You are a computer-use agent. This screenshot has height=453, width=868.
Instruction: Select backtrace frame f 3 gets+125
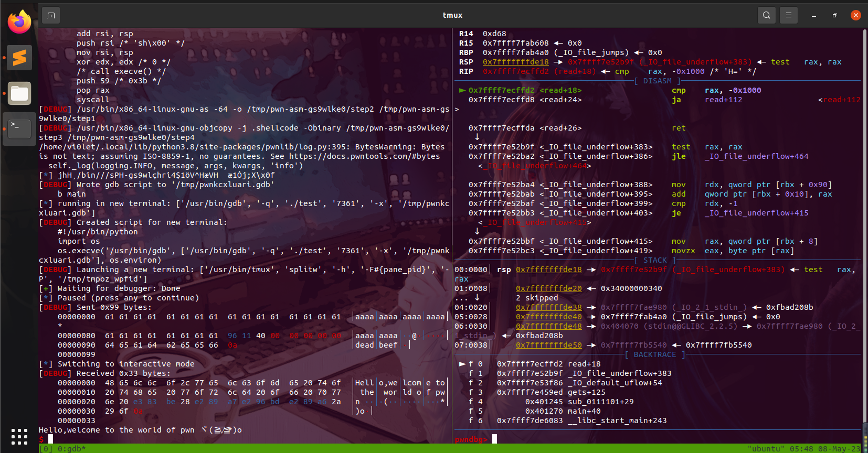537,392
